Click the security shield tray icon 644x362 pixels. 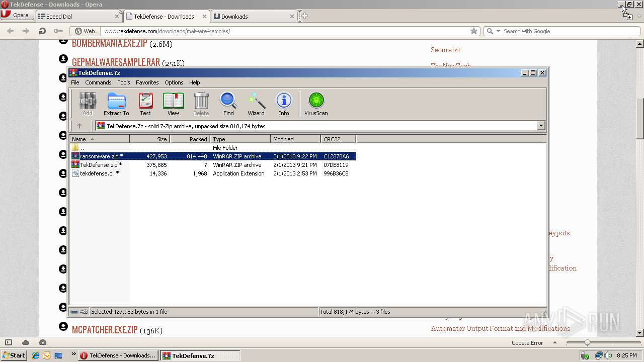(x=585, y=355)
